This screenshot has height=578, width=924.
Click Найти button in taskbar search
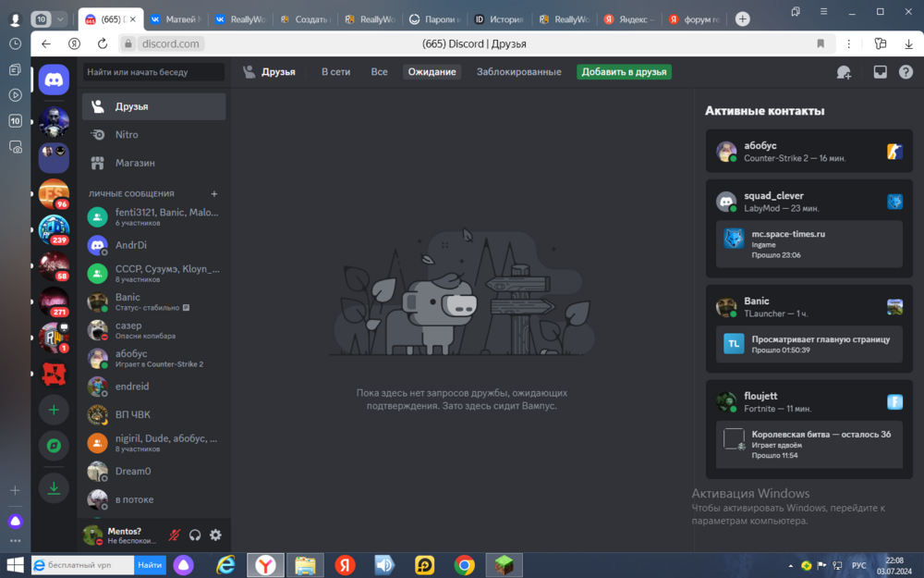(150, 565)
